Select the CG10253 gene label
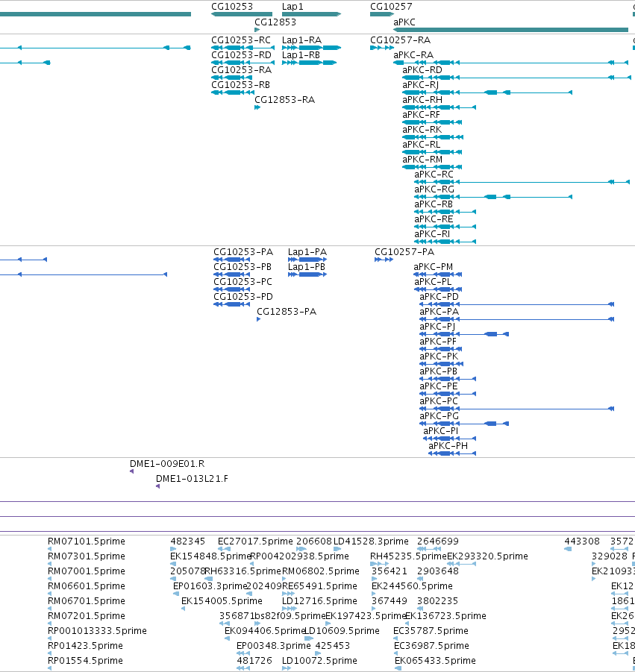Viewport: 635px width, 672px height. tap(232, 7)
